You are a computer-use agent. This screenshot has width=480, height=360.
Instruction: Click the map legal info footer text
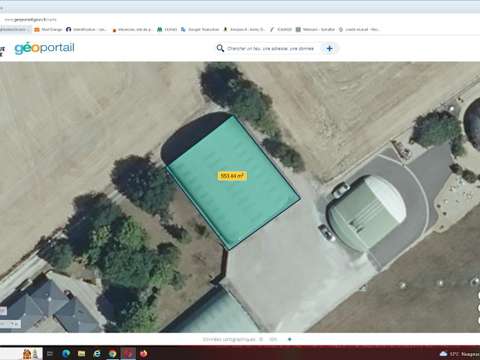point(239,339)
